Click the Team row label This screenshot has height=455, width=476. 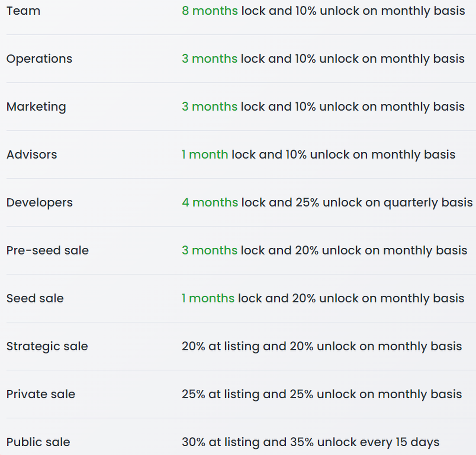[23, 11]
